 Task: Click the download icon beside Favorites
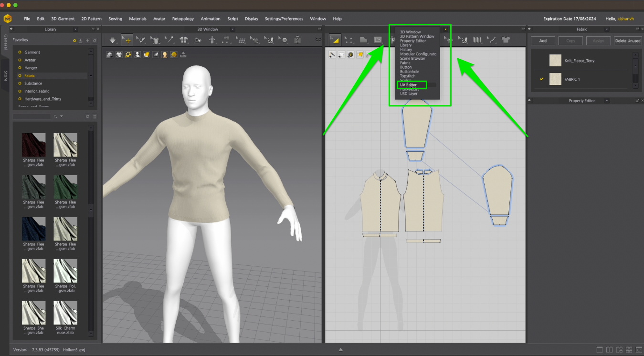[x=81, y=41]
